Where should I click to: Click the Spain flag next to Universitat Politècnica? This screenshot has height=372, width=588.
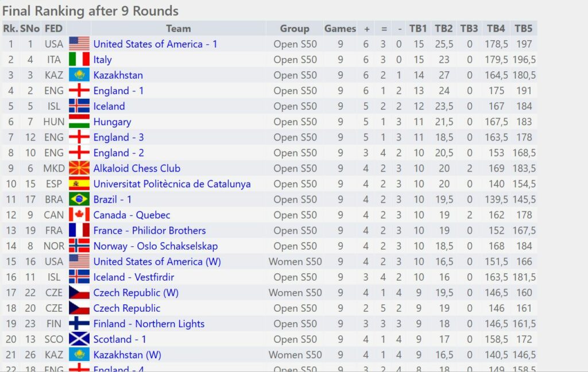coord(79,184)
